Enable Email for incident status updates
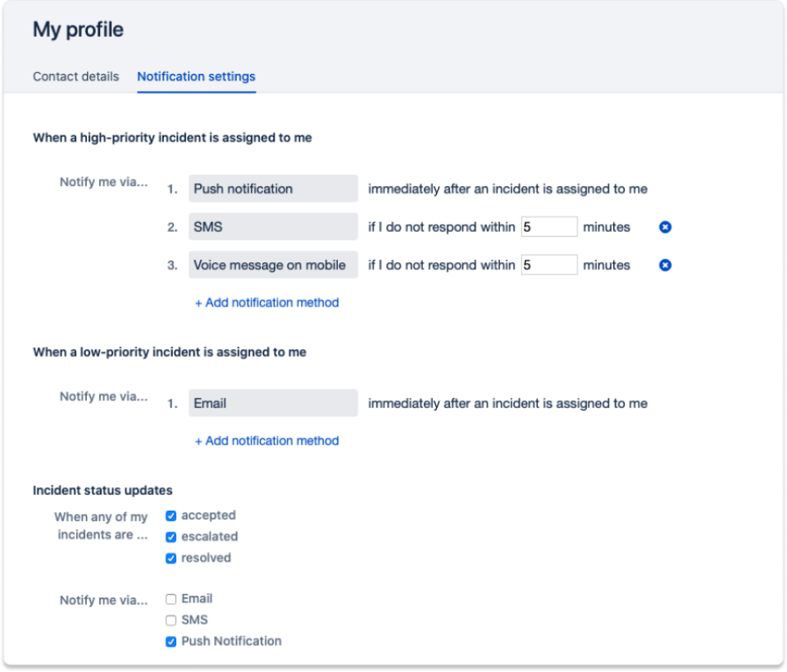 click(x=171, y=599)
